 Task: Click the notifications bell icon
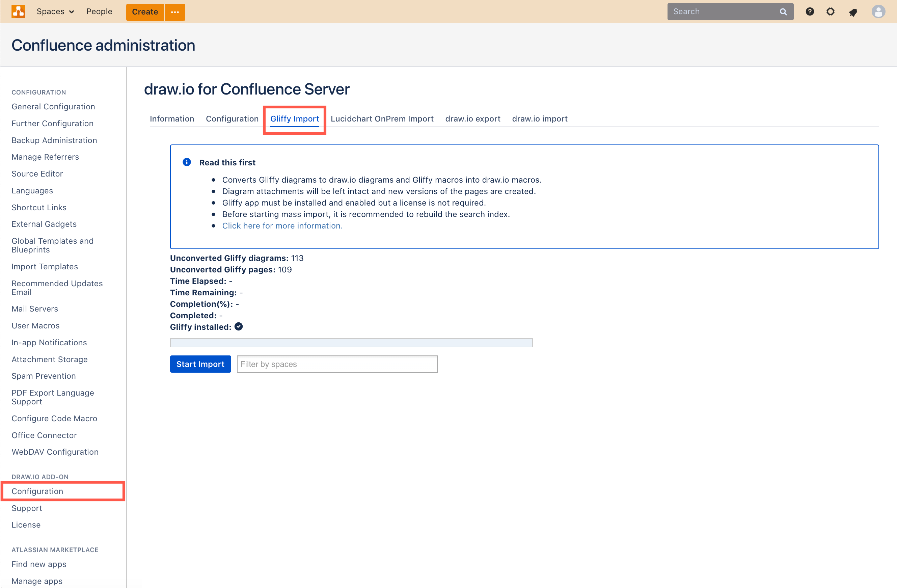(852, 11)
